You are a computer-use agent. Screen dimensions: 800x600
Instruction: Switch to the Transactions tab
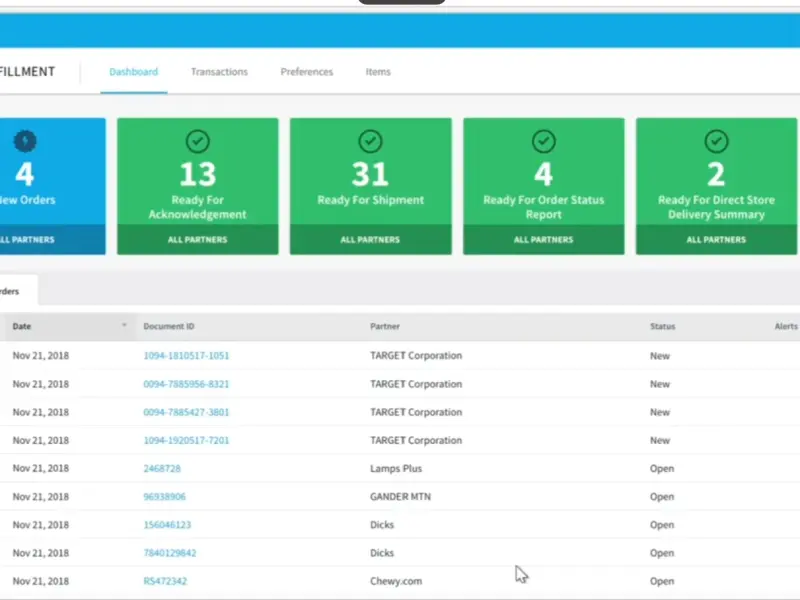coord(219,72)
